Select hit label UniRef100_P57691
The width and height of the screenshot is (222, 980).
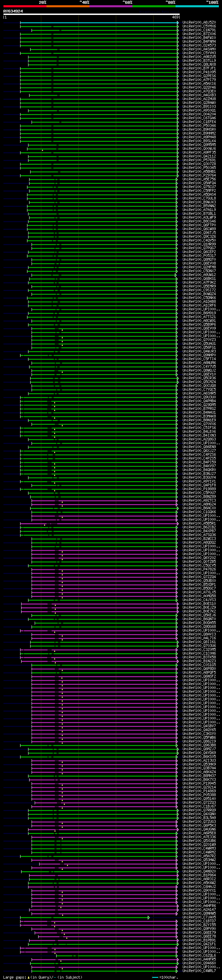(199, 160)
